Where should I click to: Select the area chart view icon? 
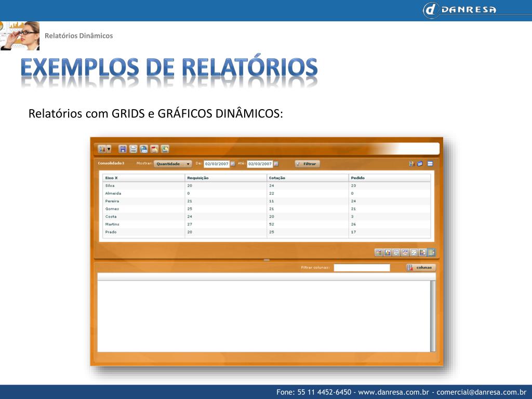(x=379, y=252)
